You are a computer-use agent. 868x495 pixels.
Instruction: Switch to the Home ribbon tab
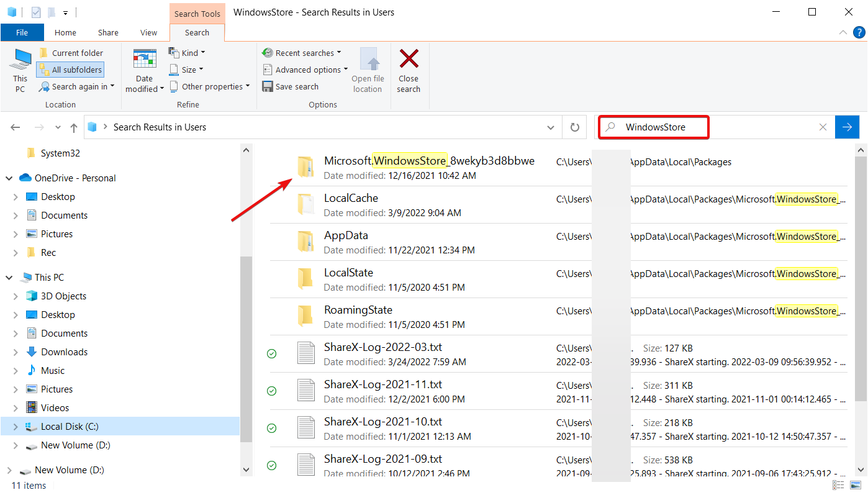[x=65, y=32]
